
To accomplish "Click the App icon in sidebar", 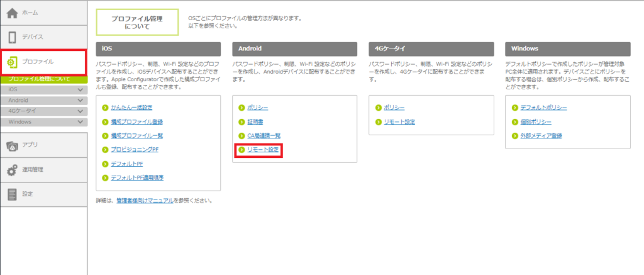I will [x=12, y=145].
